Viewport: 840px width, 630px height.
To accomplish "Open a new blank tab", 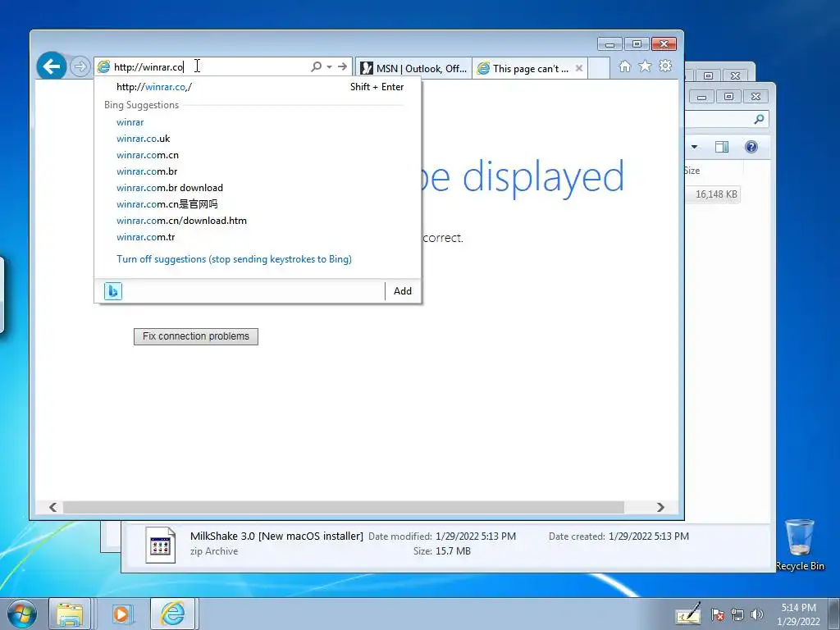I will (599, 68).
